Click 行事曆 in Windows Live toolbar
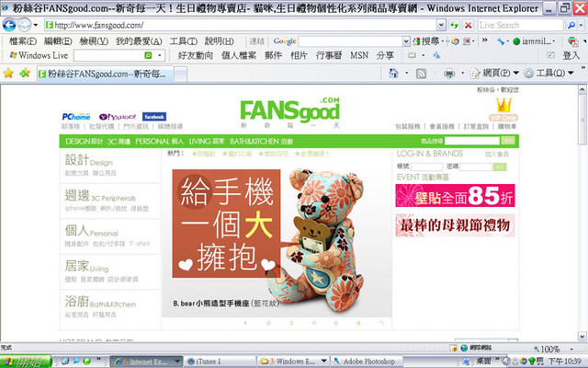This screenshot has width=588, height=368. [329, 55]
